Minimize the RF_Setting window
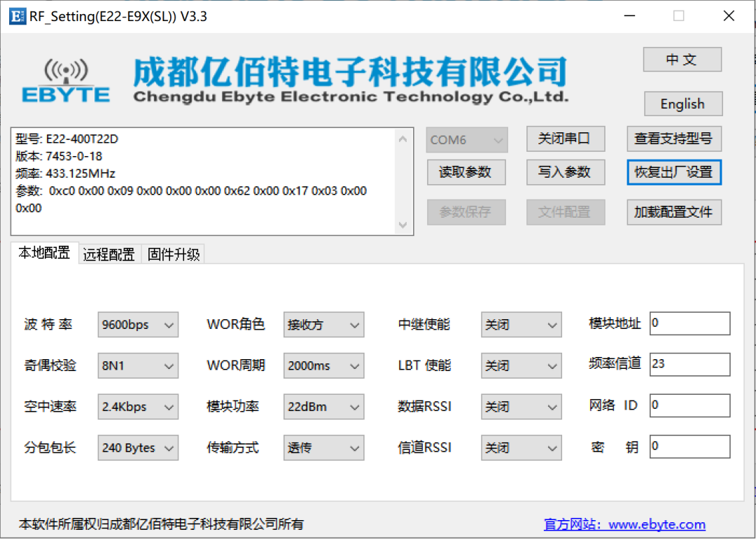 click(x=629, y=16)
